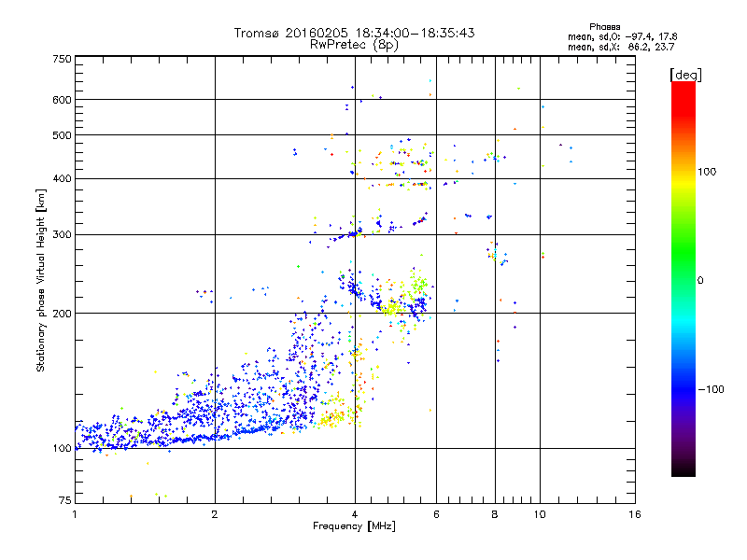Click the '400' height axis tick label
Image resolution: width=747 pixels, height=560 pixels.
[x=63, y=179]
